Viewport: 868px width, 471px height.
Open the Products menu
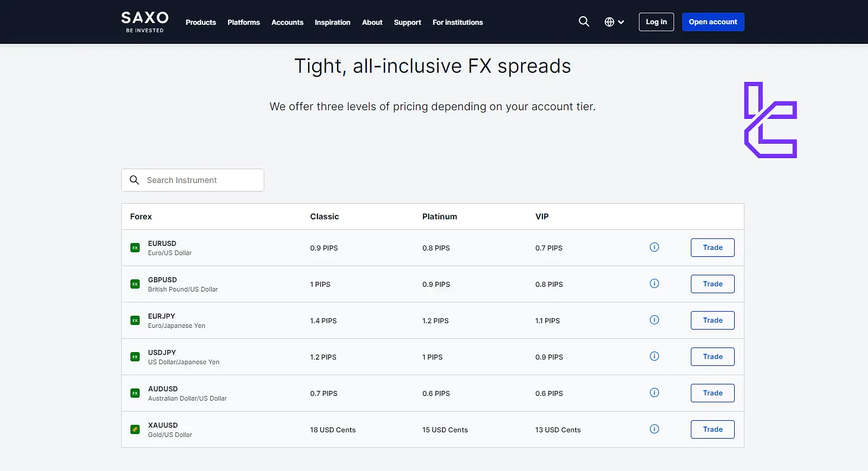(x=201, y=23)
